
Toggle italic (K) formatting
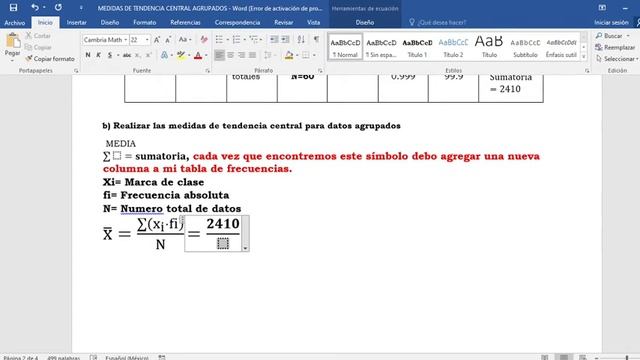click(98, 55)
